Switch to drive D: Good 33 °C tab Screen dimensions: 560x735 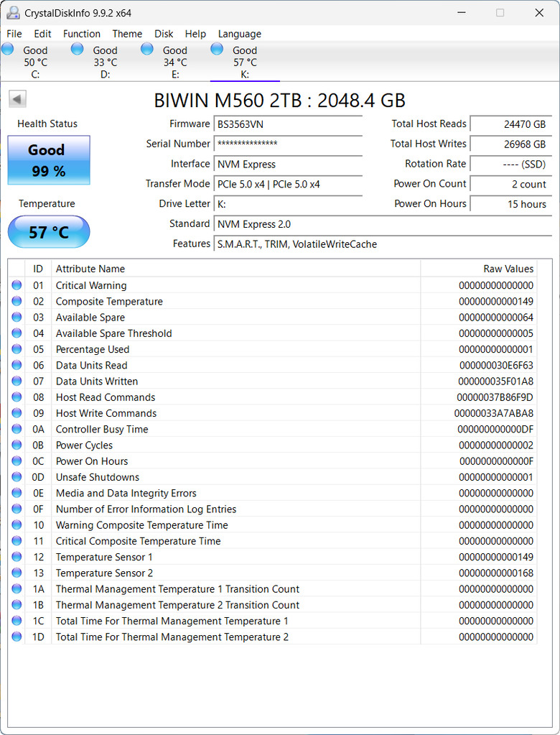coord(105,62)
